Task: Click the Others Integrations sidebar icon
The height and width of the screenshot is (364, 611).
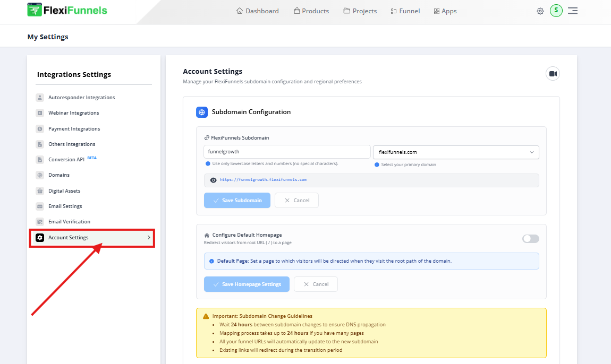Action: click(x=40, y=144)
